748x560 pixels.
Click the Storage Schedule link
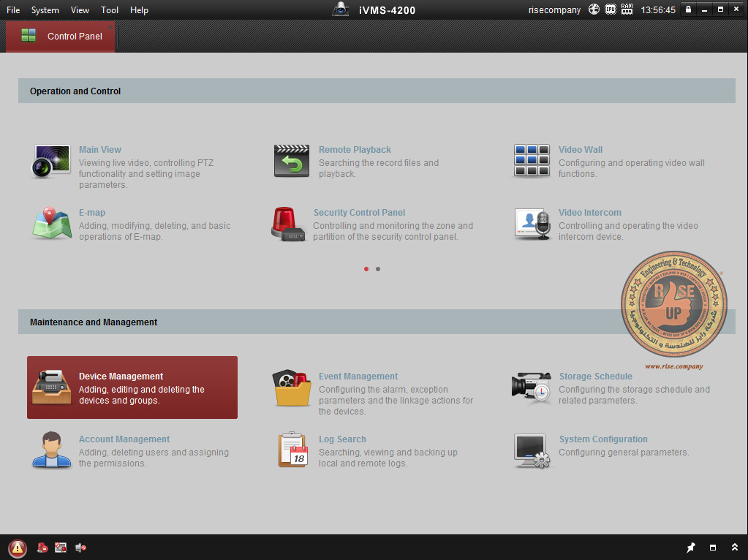(595, 377)
